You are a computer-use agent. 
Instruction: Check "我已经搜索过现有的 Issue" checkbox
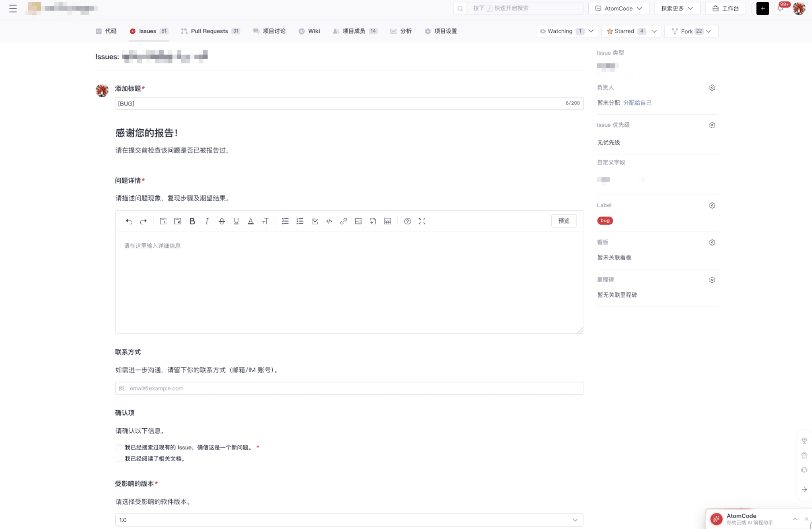pyautogui.click(x=119, y=447)
